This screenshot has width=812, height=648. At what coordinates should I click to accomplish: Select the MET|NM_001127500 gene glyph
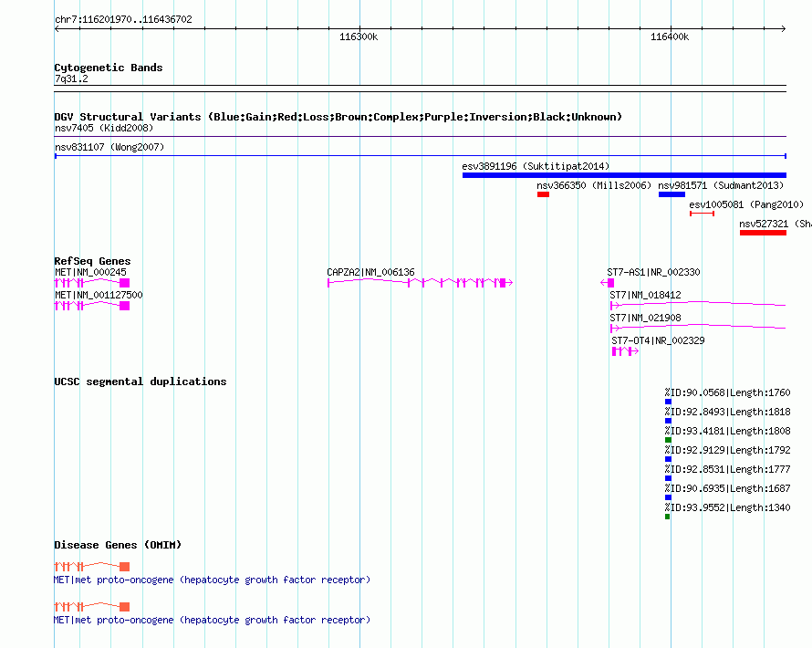(x=92, y=306)
